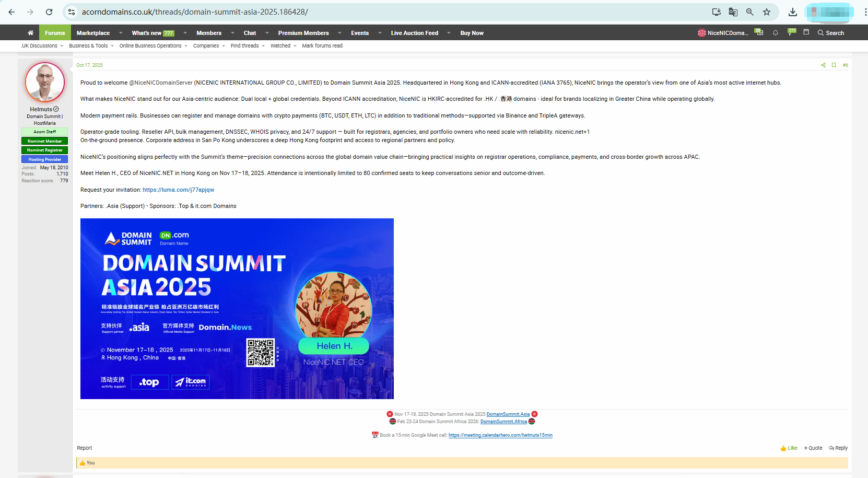Open the new posts icon with 777 badge

[791, 32]
